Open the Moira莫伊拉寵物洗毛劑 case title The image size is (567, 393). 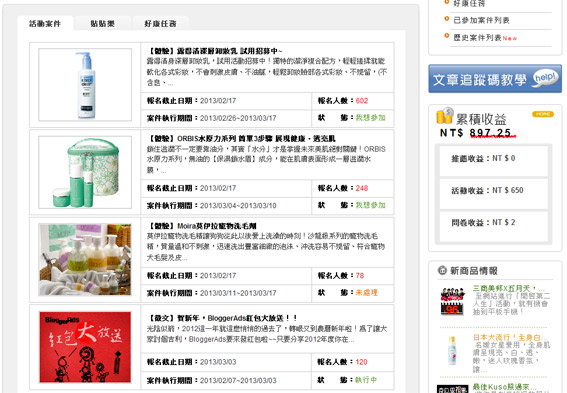click(201, 226)
